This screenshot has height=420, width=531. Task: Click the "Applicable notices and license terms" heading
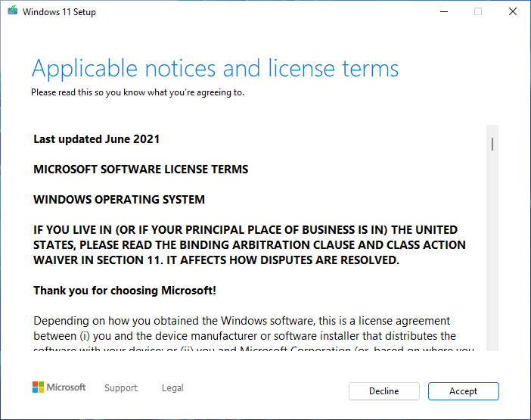click(215, 69)
